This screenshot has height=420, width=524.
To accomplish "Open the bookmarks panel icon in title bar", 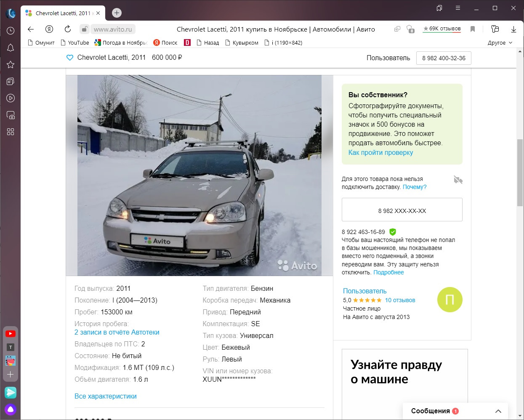I will 439,8.
